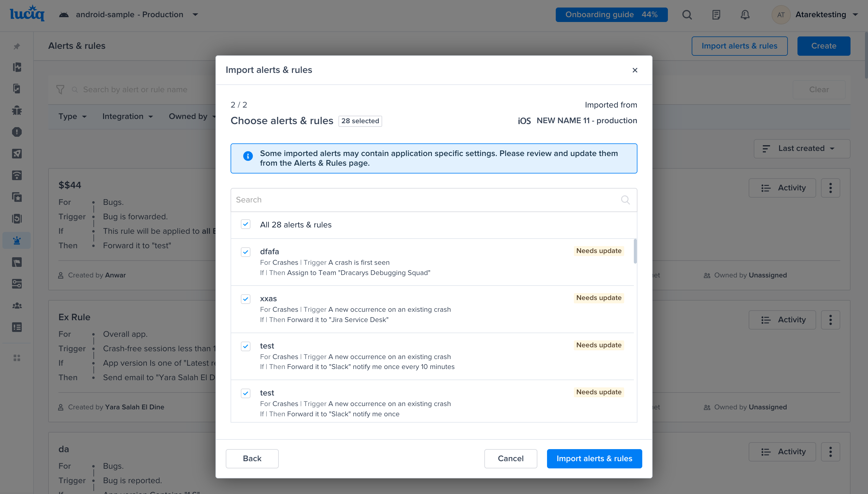Click the bug icon in left sidebar

tap(17, 110)
